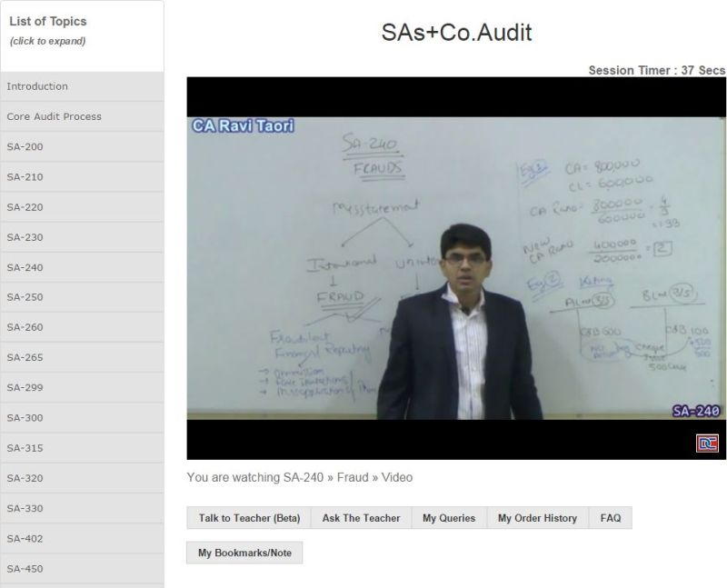
Task: Open SA-330 from the list
Action: [82, 508]
